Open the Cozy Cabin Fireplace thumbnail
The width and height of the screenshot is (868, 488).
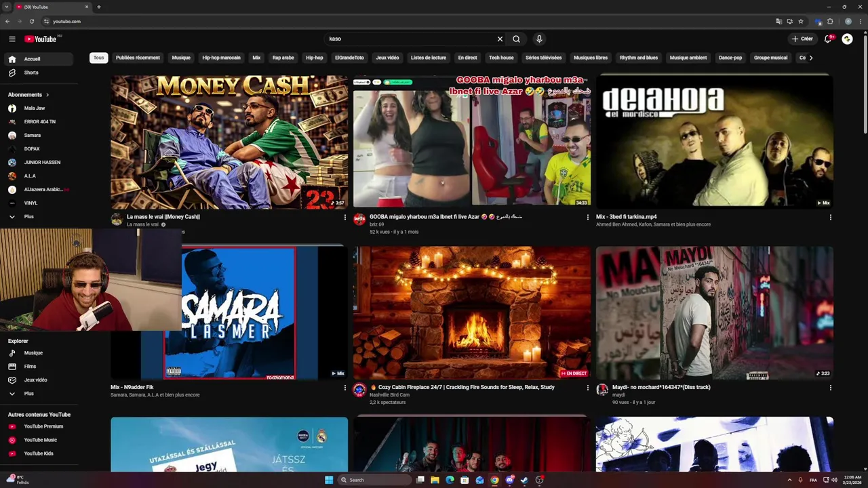[472, 312]
